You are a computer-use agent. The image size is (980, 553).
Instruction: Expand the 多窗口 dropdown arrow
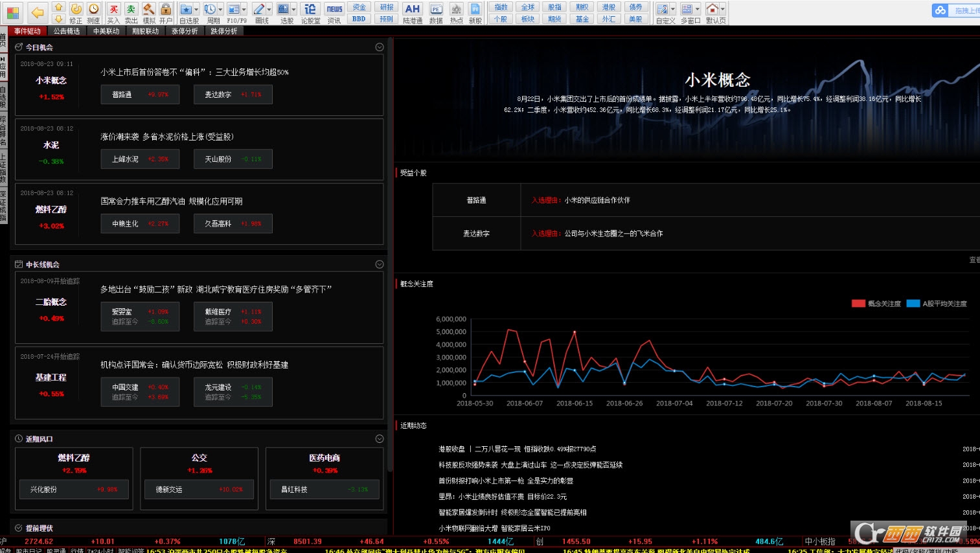[x=698, y=10]
